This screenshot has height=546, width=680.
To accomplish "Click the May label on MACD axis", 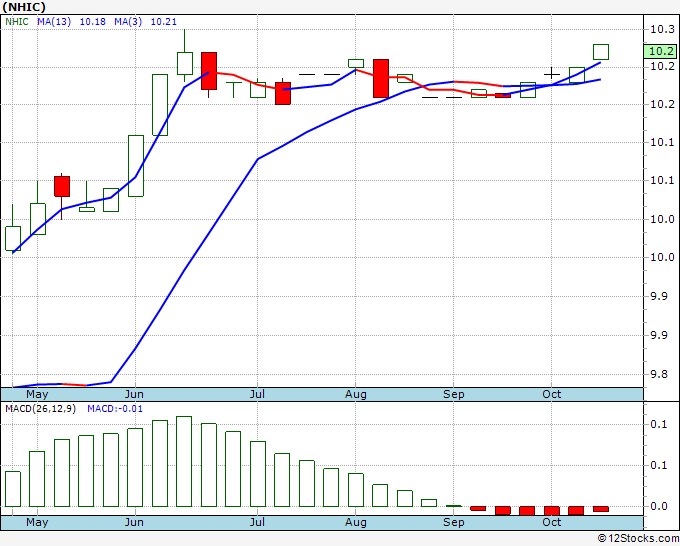I will click(37, 522).
